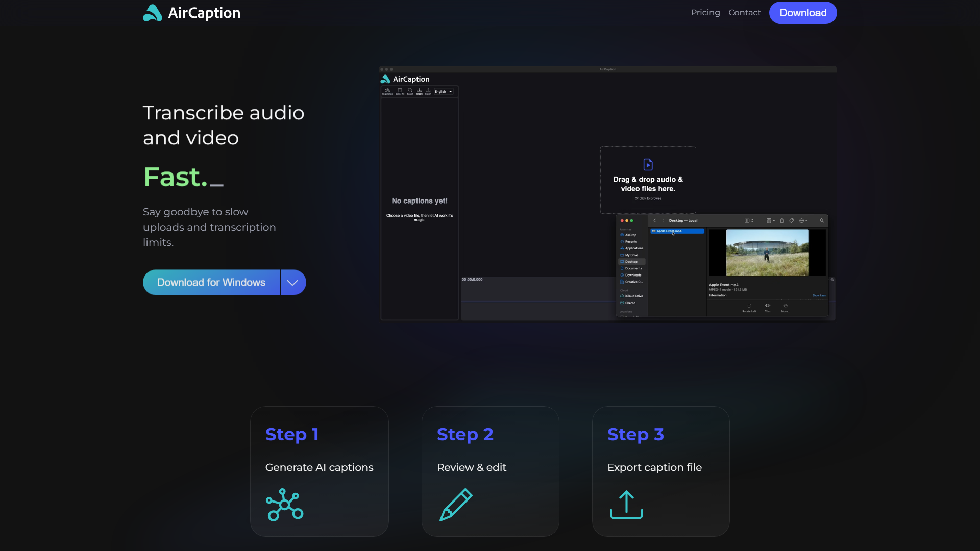Open the Pricing page
Viewport: 980px width, 551px height.
[x=705, y=13]
